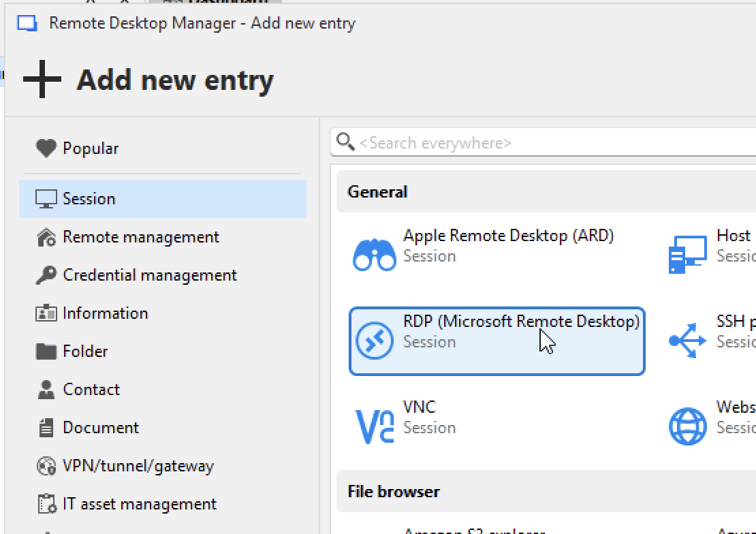Open the Session category
Screen dimensions: 756x534
point(90,199)
